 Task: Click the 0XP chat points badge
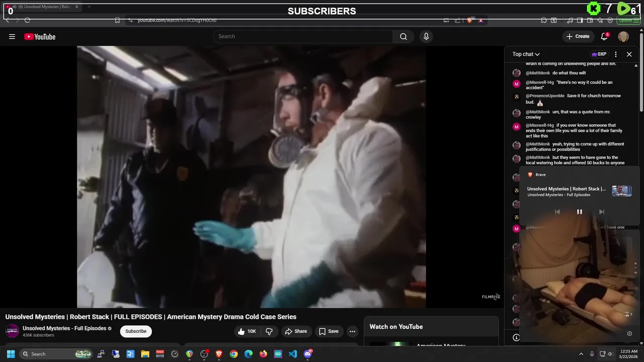click(x=599, y=54)
